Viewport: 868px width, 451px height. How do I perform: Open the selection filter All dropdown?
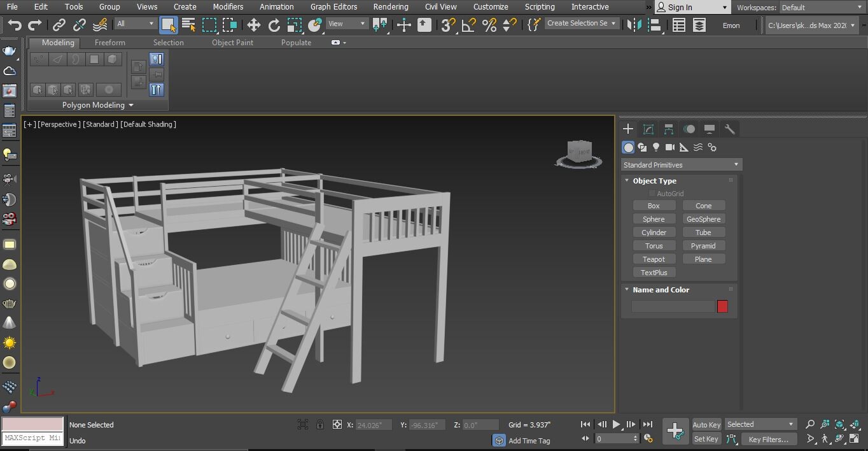(x=134, y=22)
